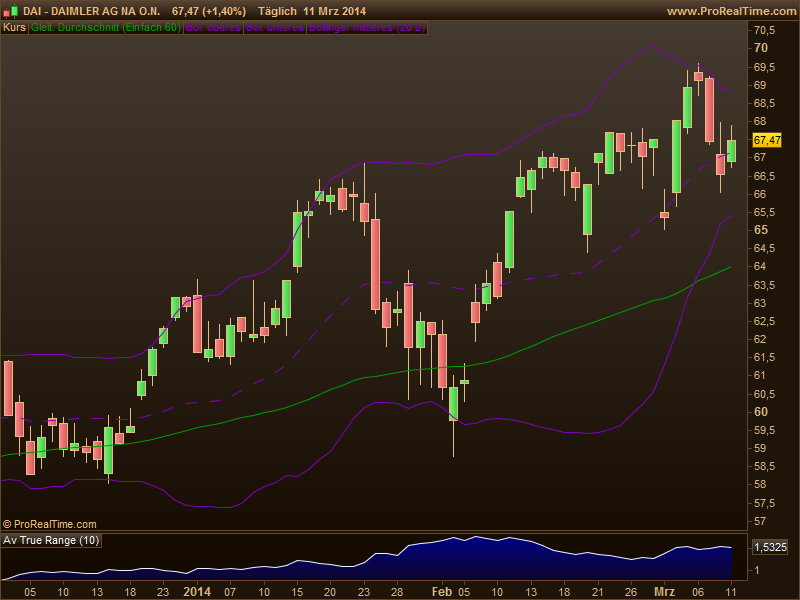
Task: Open the Gleit. Durchschnitt (Einfach 60) label
Action: point(106,28)
